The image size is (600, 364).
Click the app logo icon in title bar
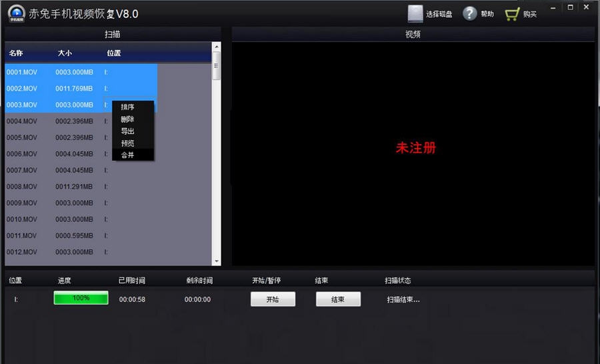coord(17,13)
